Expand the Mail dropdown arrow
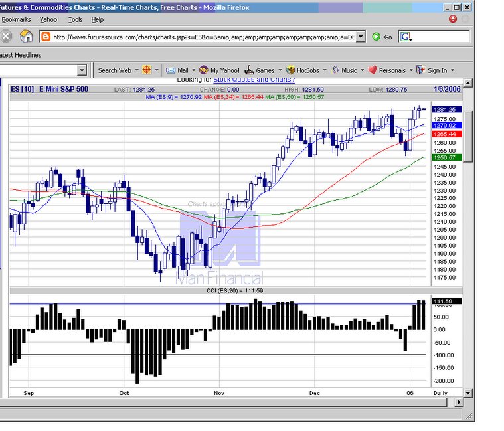The height and width of the screenshot is (431, 504). pyautogui.click(x=193, y=70)
